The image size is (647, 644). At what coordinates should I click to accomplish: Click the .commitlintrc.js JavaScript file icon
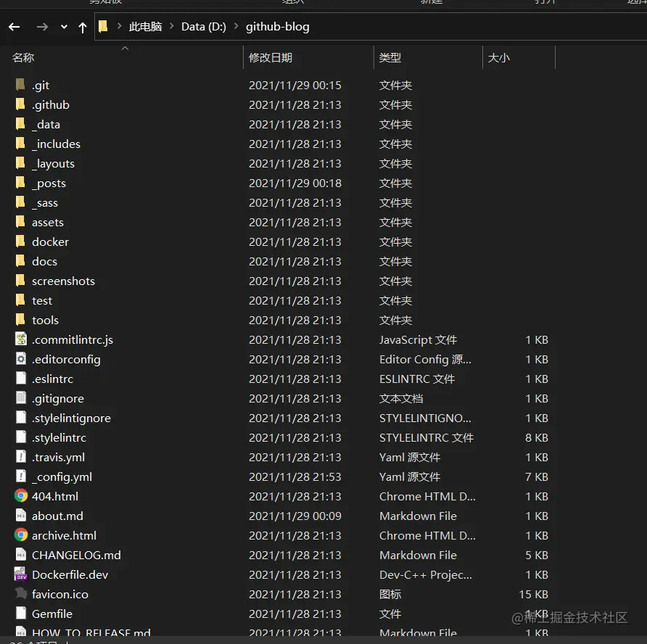coord(20,339)
